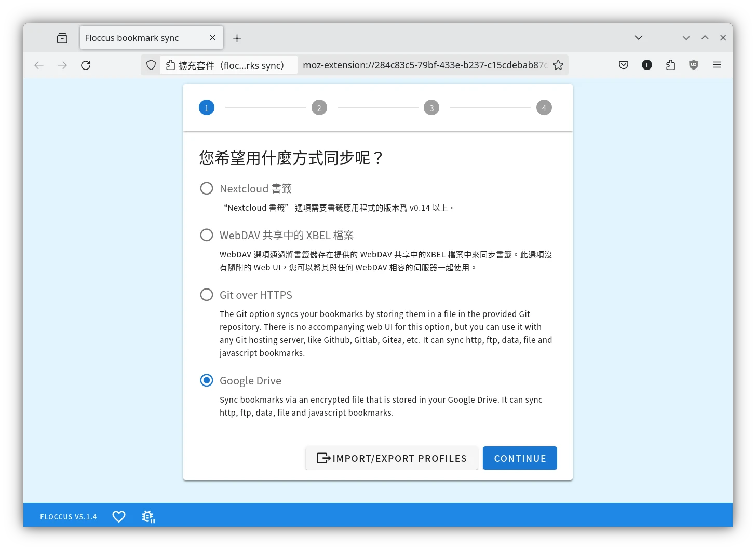
Task: Click the Continue button
Action: 520,458
